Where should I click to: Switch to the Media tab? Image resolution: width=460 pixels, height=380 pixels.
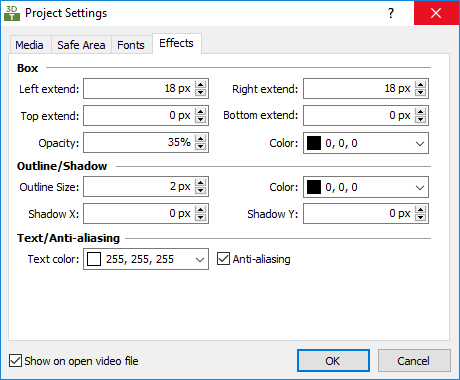[x=30, y=45]
